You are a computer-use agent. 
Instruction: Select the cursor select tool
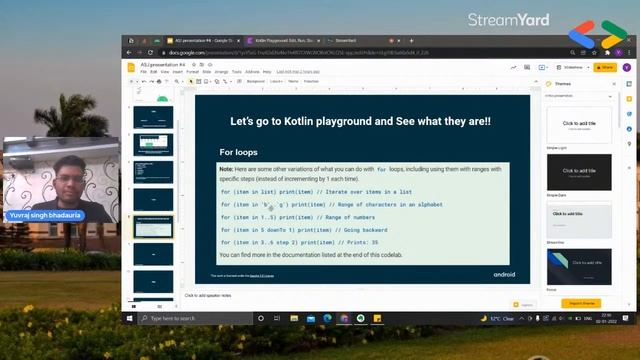[x=191, y=82]
